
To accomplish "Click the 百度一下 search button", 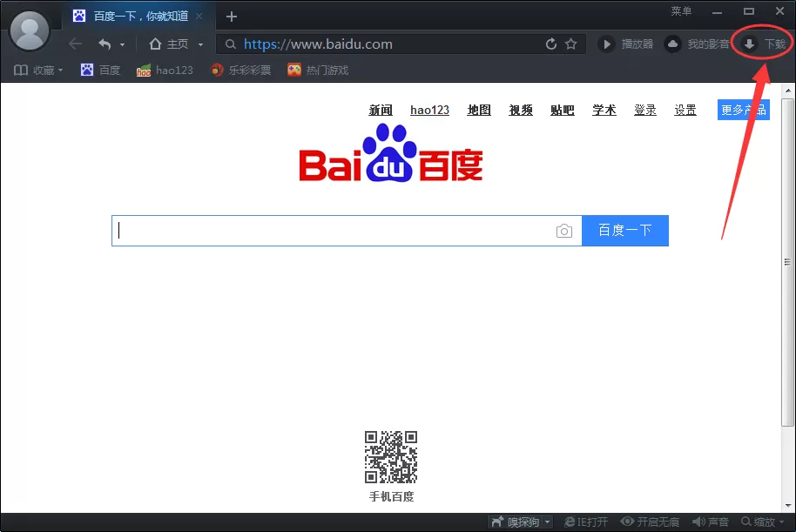I will [625, 231].
